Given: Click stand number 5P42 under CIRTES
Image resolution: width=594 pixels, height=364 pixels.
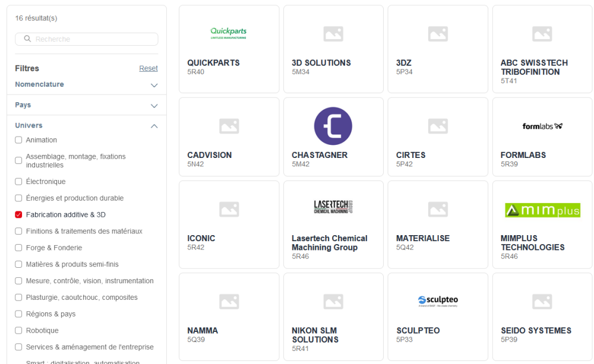Looking at the screenshot, I should (x=404, y=164).
